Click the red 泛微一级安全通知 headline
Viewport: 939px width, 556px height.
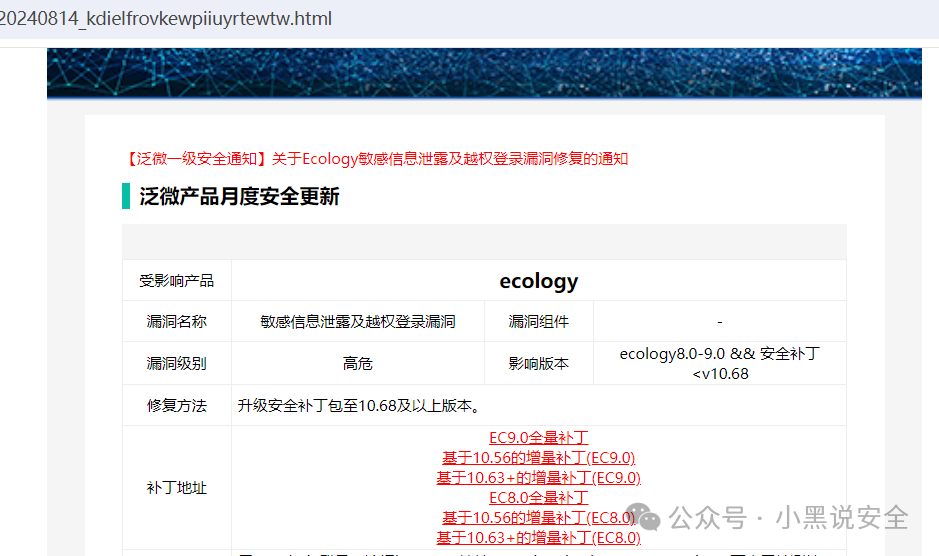[x=375, y=159]
